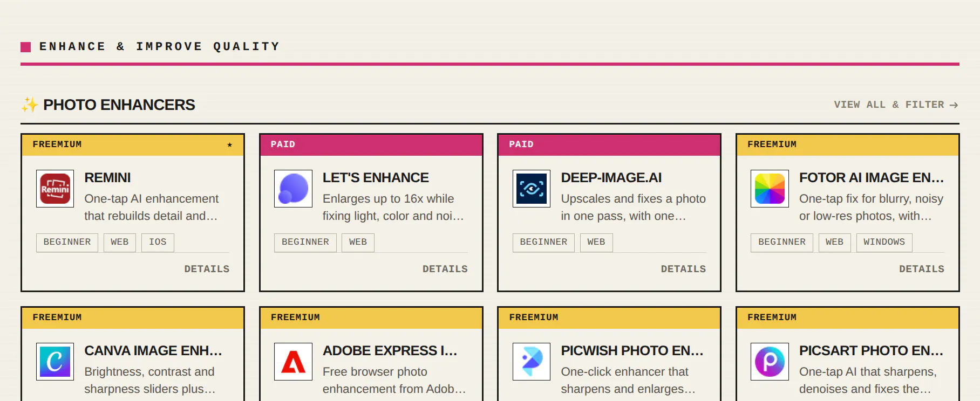Image resolution: width=980 pixels, height=401 pixels.
Task: Click the Canva Image Enhancer logo
Action: tap(55, 362)
